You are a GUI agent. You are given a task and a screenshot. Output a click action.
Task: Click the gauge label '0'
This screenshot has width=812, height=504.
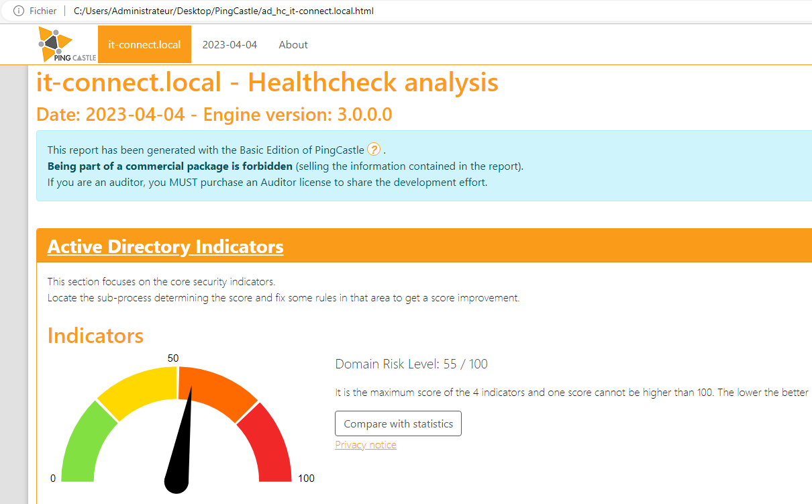point(53,478)
